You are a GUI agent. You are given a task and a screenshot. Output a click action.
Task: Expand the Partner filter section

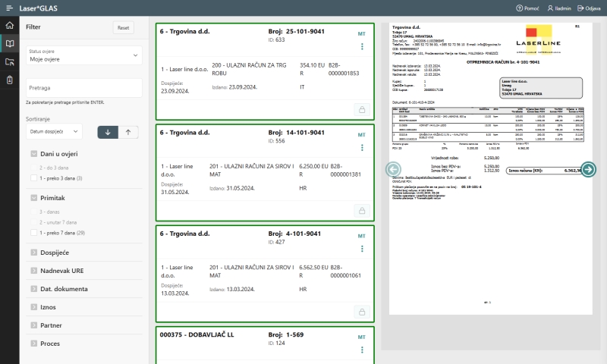point(33,325)
